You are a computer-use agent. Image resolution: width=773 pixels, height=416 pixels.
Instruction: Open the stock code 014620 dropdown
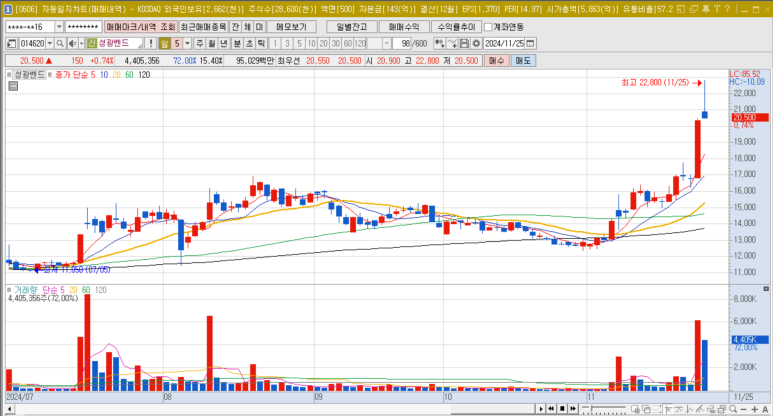pyautogui.click(x=50, y=43)
